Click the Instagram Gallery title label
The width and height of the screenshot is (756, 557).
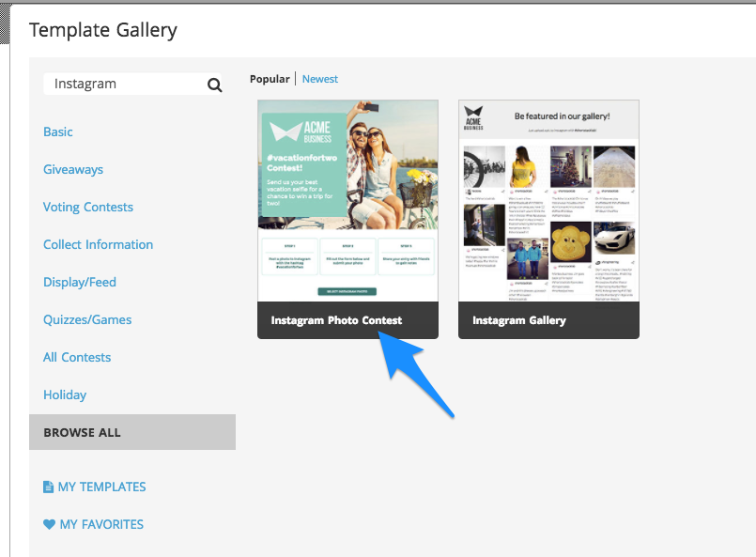pos(519,320)
